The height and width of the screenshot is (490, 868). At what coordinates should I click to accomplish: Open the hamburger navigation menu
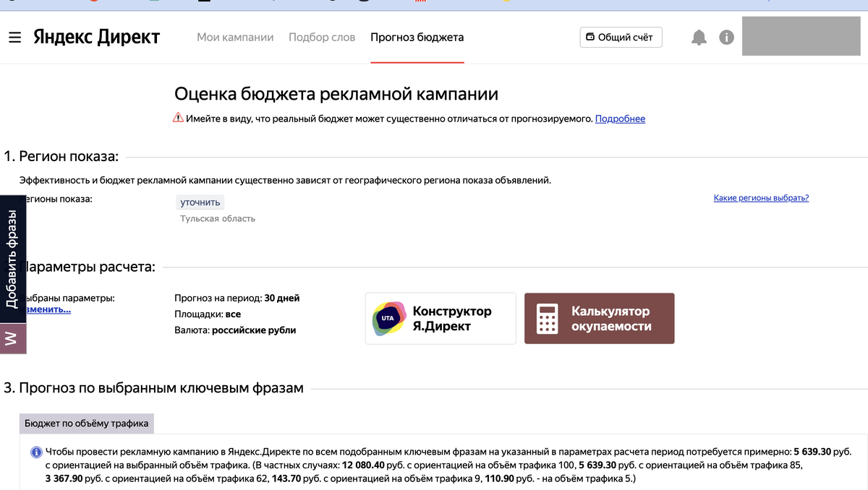(x=14, y=37)
